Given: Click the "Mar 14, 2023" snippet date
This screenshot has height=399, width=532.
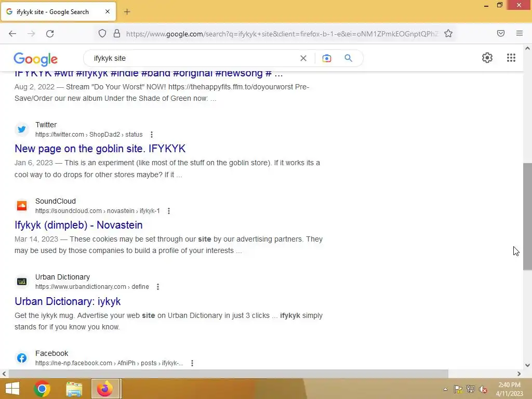Looking at the screenshot, I should pos(36,239).
